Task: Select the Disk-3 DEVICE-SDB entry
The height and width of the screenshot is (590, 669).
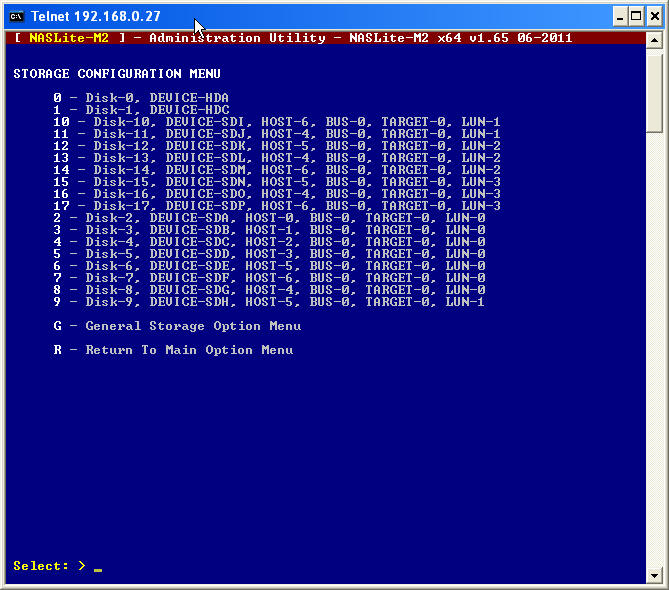Action: pos(269,230)
